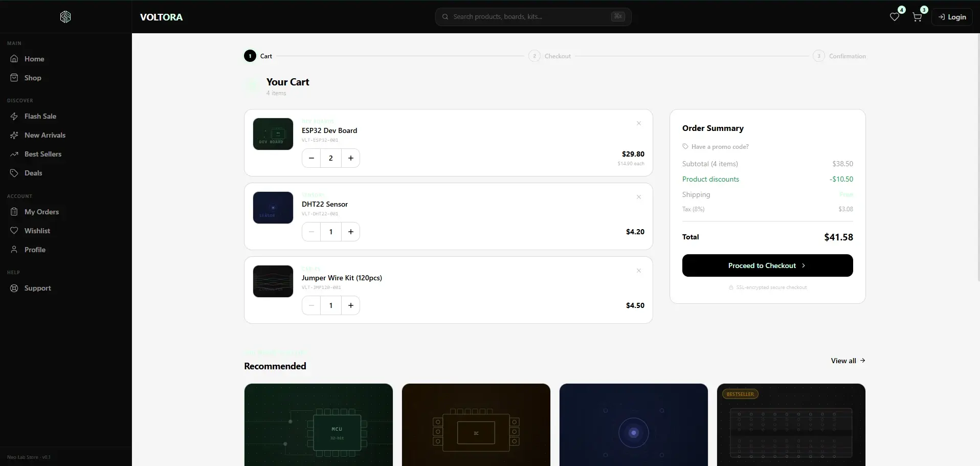
Task: Expand 'Have a promo code?' option
Action: point(716,147)
